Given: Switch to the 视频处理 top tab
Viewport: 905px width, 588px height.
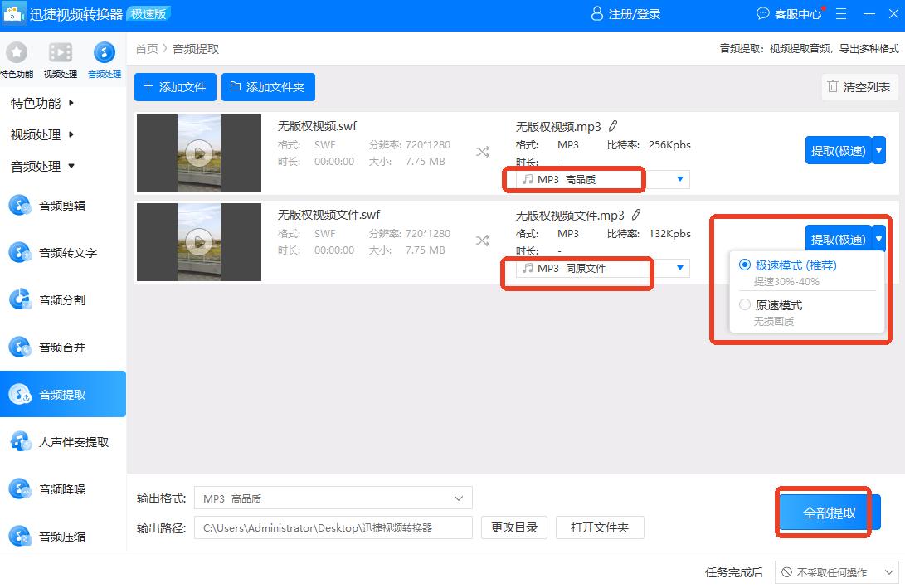Looking at the screenshot, I should [x=61, y=58].
